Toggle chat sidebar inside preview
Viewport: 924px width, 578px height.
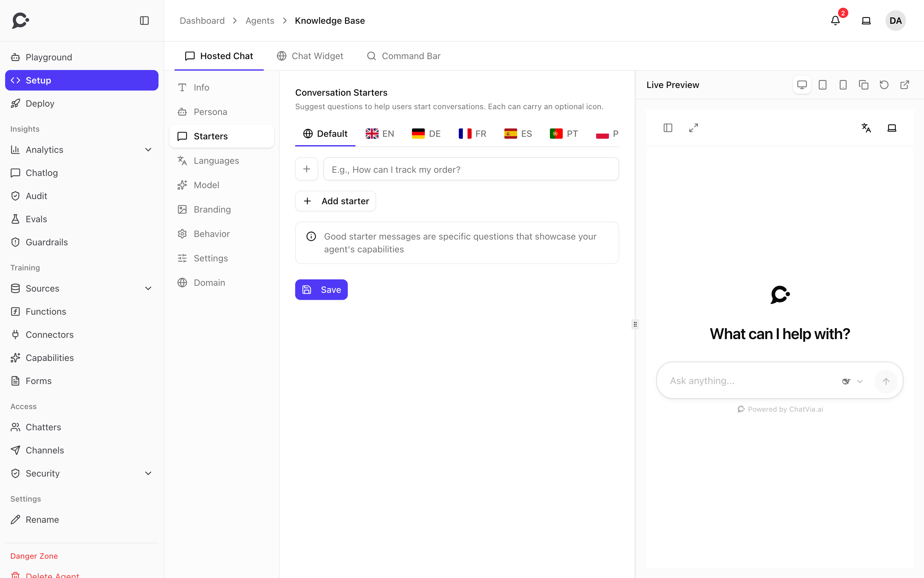668,128
